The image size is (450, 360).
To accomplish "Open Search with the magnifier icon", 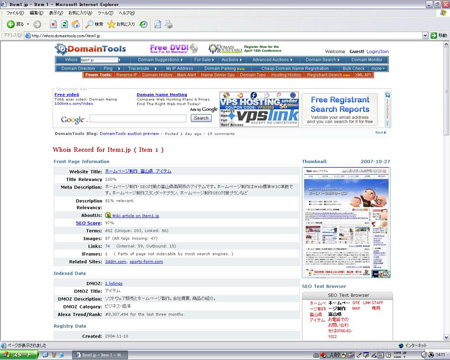I will click(x=89, y=24).
